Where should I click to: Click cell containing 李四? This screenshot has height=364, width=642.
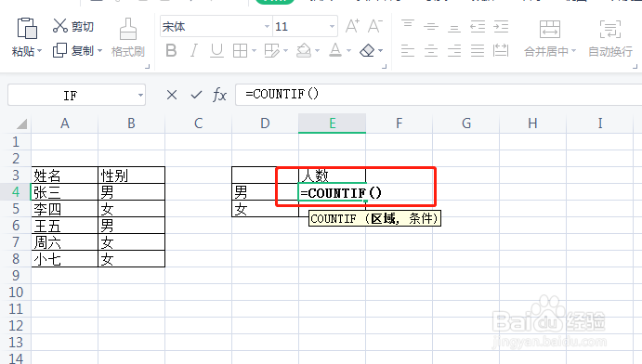tap(65, 209)
